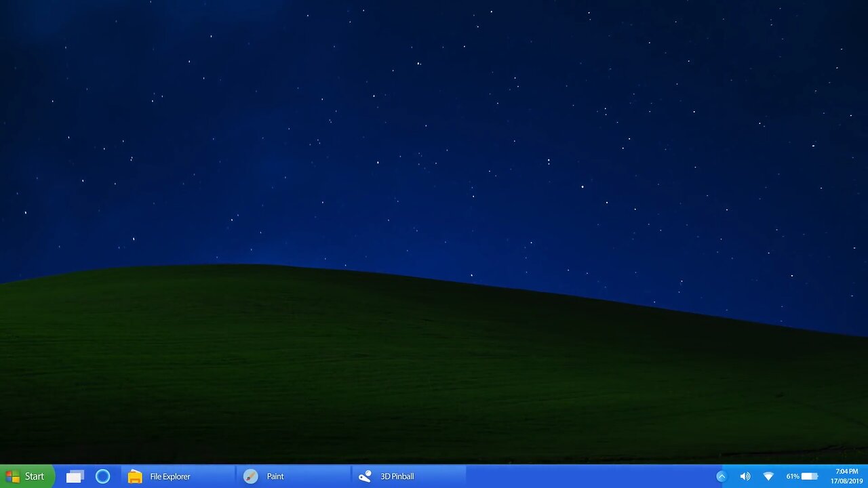The width and height of the screenshot is (868, 488).
Task: Click the date 17/08/2019
Action: [x=847, y=481]
